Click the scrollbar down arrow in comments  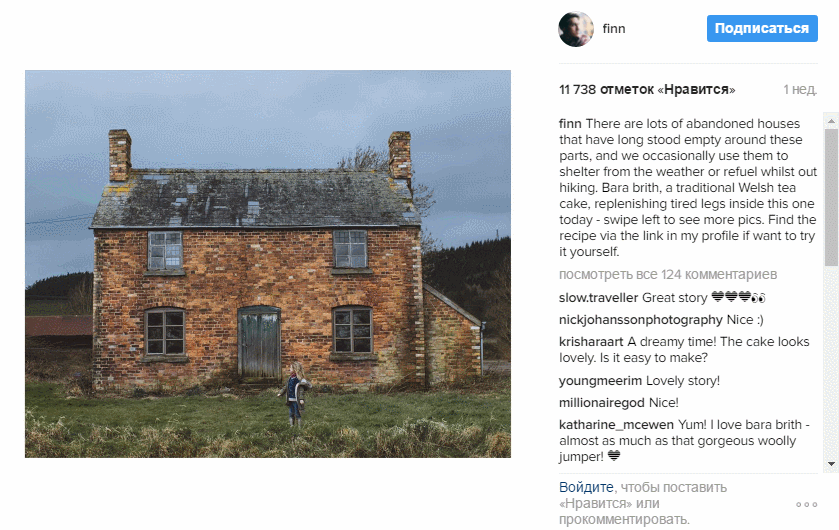pyautogui.click(x=831, y=464)
